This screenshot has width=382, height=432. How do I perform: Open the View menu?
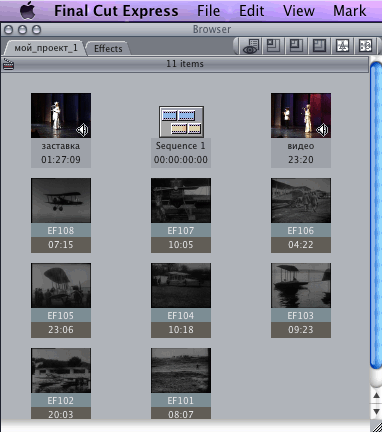point(299,11)
